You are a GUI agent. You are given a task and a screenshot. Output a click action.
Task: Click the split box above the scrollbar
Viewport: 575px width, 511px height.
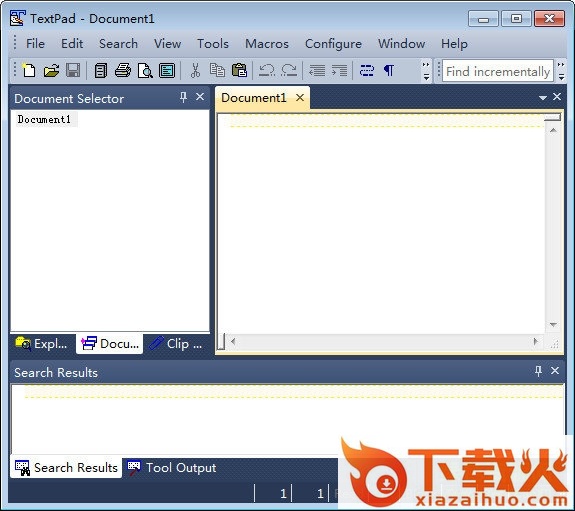pyautogui.click(x=553, y=117)
